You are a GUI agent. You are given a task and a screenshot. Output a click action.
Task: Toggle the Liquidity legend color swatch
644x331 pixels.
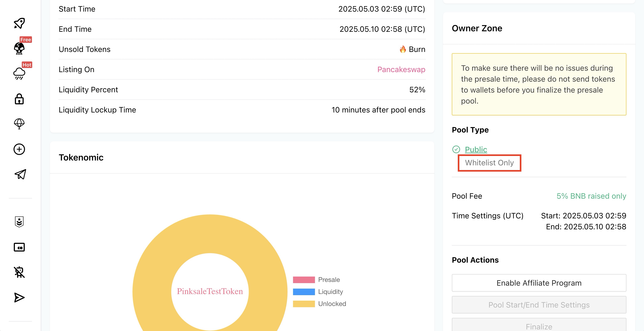304,292
